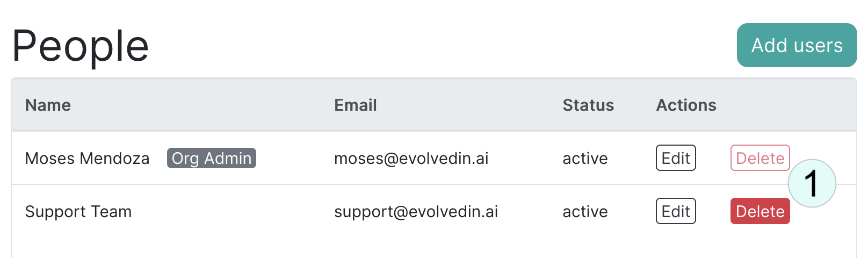Click the active status of Moses Mendoza
The height and width of the screenshot is (258, 868).
(585, 159)
